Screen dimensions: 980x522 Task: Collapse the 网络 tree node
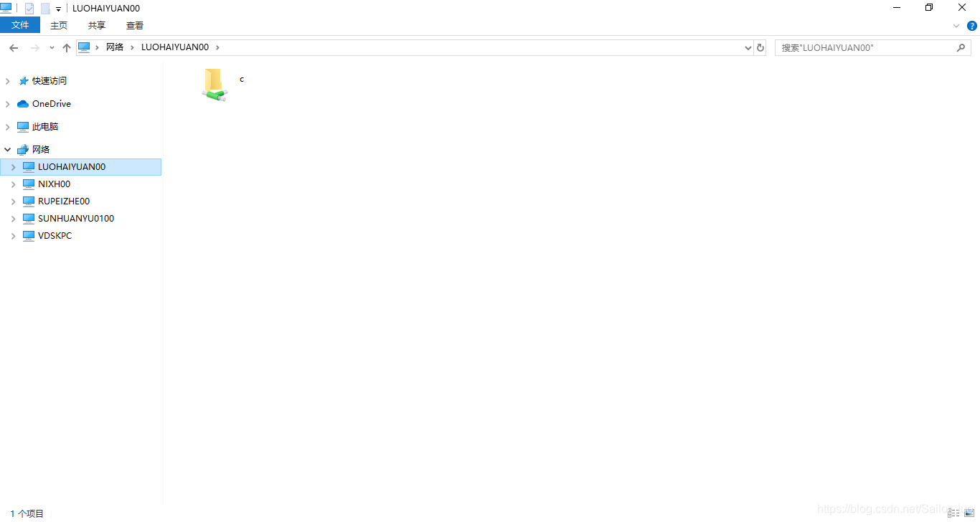point(8,150)
